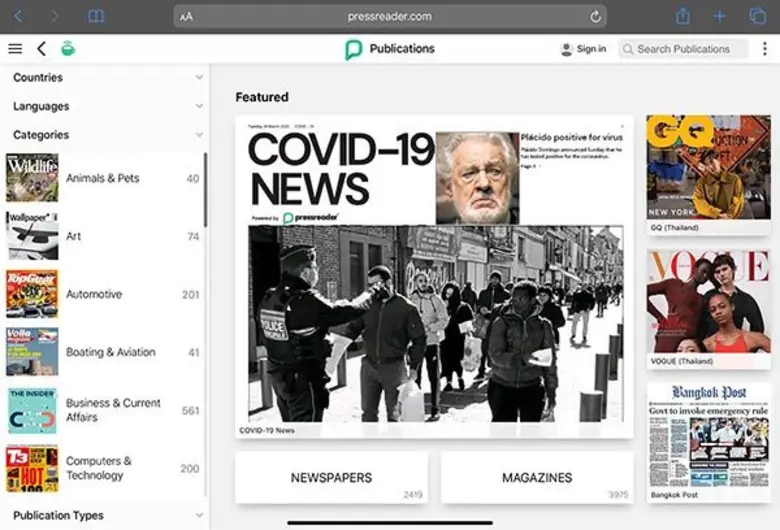Open the Safari share sheet
The width and height of the screenshot is (780, 530).
coord(682,16)
